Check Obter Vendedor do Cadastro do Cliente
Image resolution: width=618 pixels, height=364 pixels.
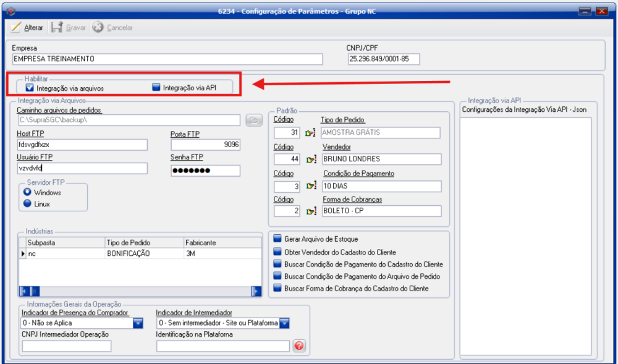pyautogui.click(x=277, y=252)
